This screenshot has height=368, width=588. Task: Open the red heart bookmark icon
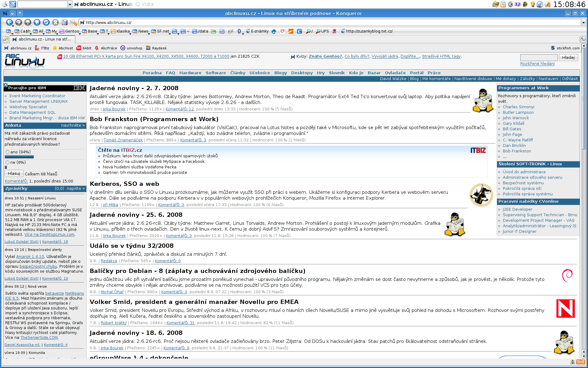282,31
